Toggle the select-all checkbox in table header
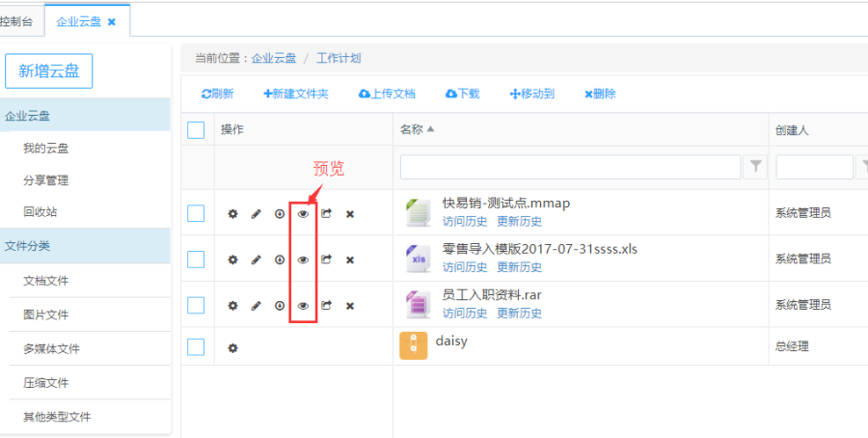 click(x=196, y=130)
